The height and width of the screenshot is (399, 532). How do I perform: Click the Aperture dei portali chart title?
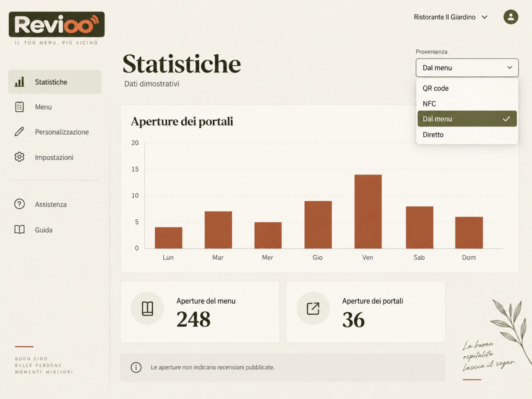click(182, 121)
